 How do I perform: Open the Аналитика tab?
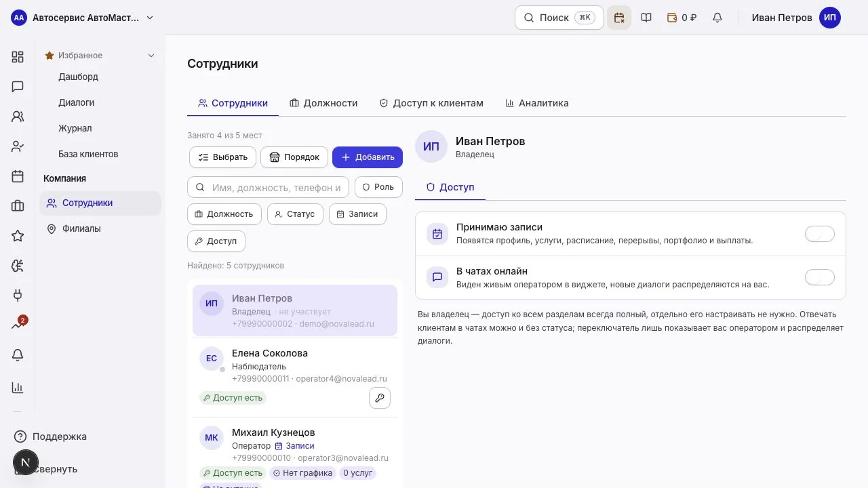tap(537, 103)
